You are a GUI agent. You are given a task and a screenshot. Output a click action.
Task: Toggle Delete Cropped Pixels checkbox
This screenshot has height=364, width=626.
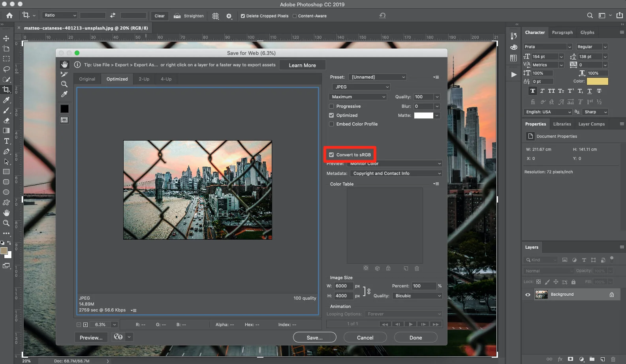(x=243, y=16)
